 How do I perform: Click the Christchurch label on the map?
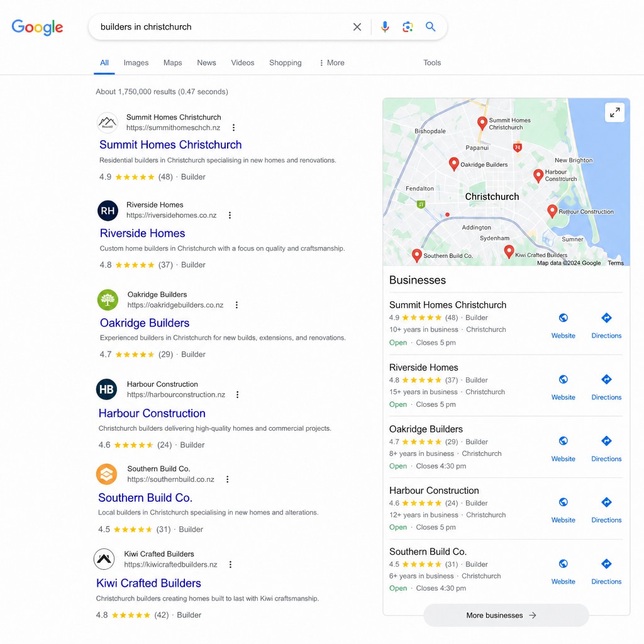(492, 197)
